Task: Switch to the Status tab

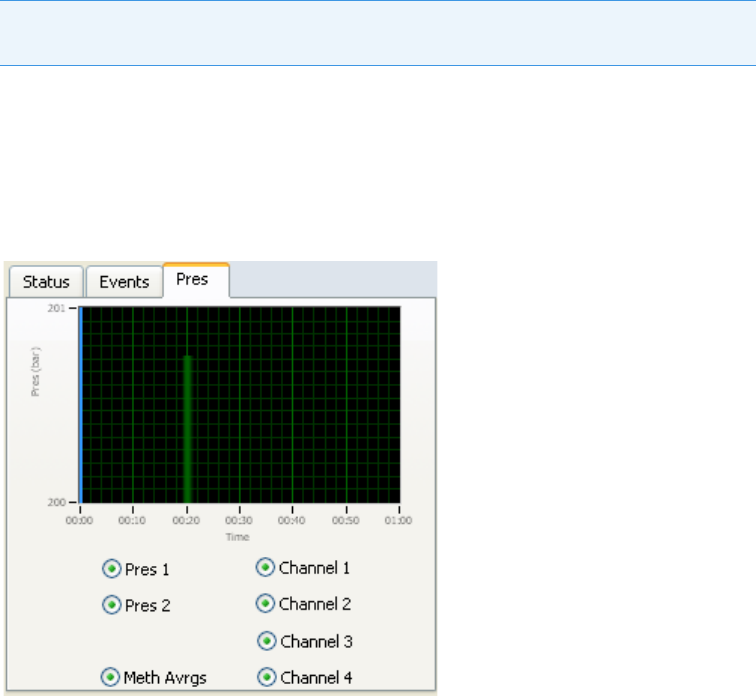Action: 46,282
